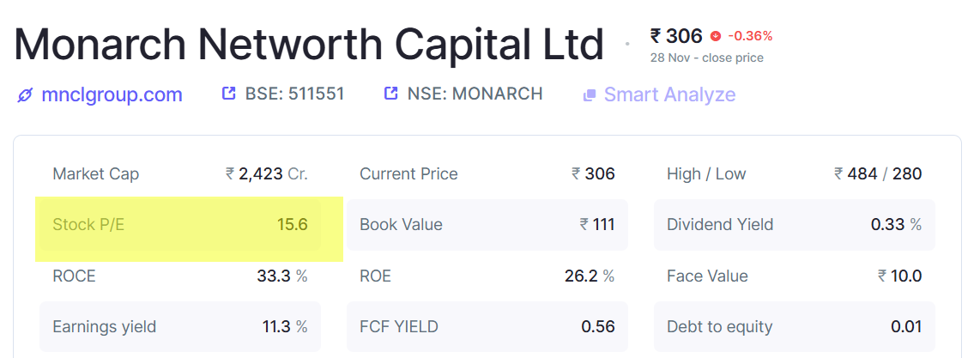Click the Monarch Networth Capital Ltd heading
Image resolution: width=980 pixels, height=358 pixels.
pos(309,43)
